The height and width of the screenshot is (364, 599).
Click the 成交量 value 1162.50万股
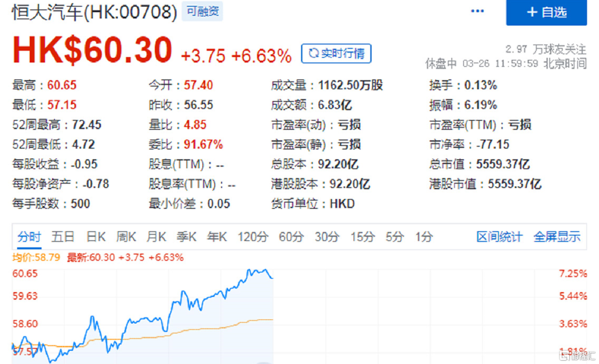[x=350, y=85]
